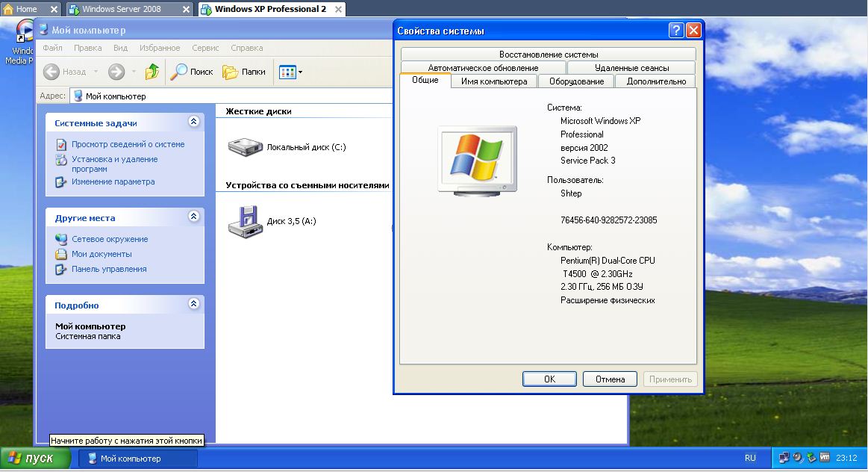Image resolution: width=868 pixels, height=472 pixels.
Task: Open the Правка menu
Action: [88, 48]
